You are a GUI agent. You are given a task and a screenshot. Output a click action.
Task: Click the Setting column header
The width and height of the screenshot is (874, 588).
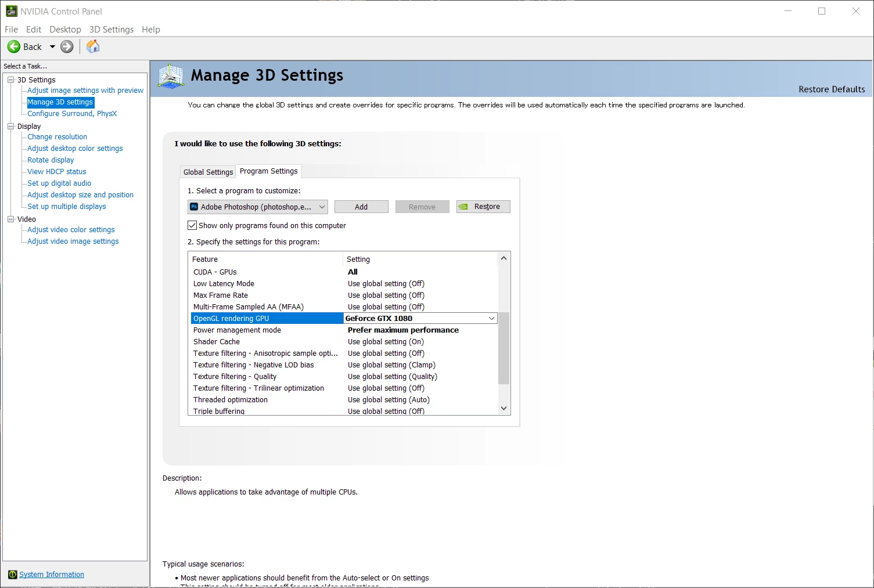tap(420, 259)
